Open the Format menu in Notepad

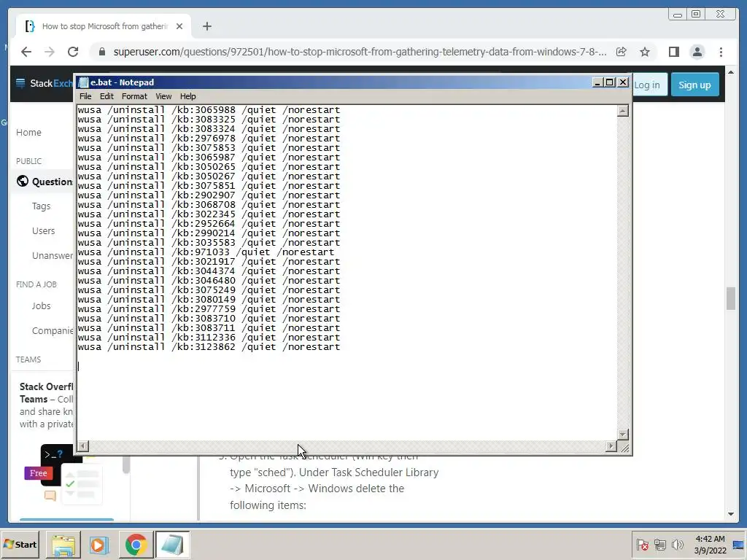[x=134, y=96]
